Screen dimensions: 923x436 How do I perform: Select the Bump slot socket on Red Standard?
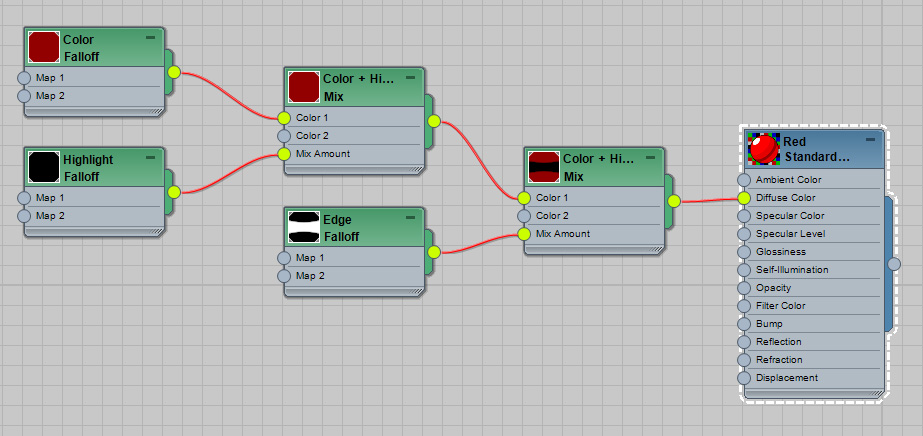pos(744,324)
